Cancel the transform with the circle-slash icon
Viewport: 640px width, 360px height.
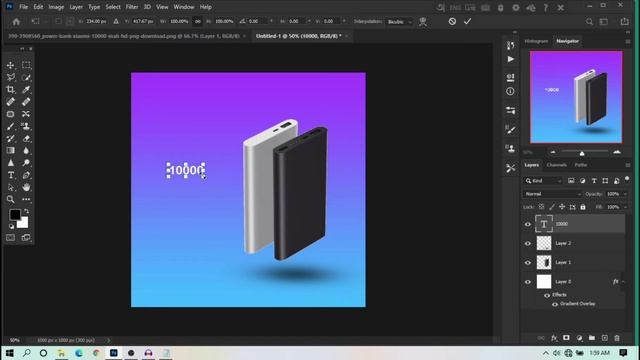pos(452,21)
